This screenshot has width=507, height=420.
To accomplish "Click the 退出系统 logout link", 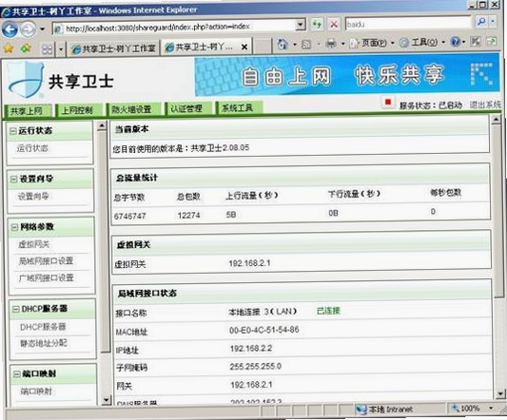I will 485,105.
